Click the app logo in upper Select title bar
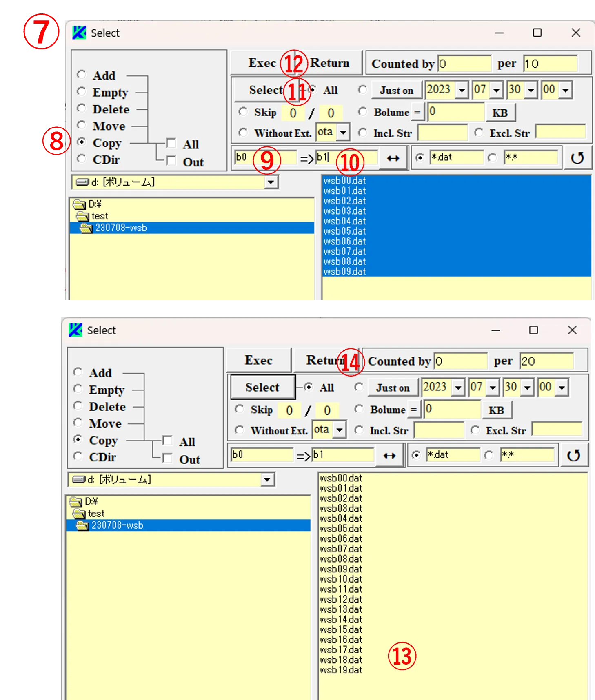The height and width of the screenshot is (700, 595). pos(79,33)
